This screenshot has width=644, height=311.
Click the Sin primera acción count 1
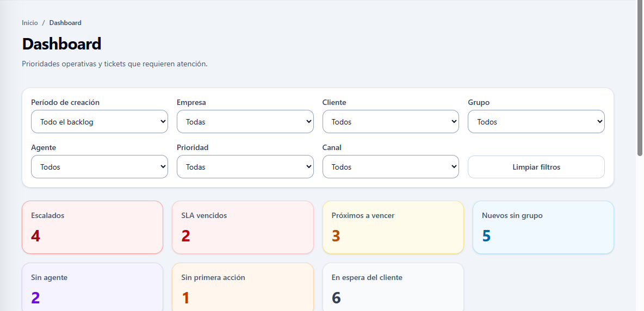pos(185,298)
